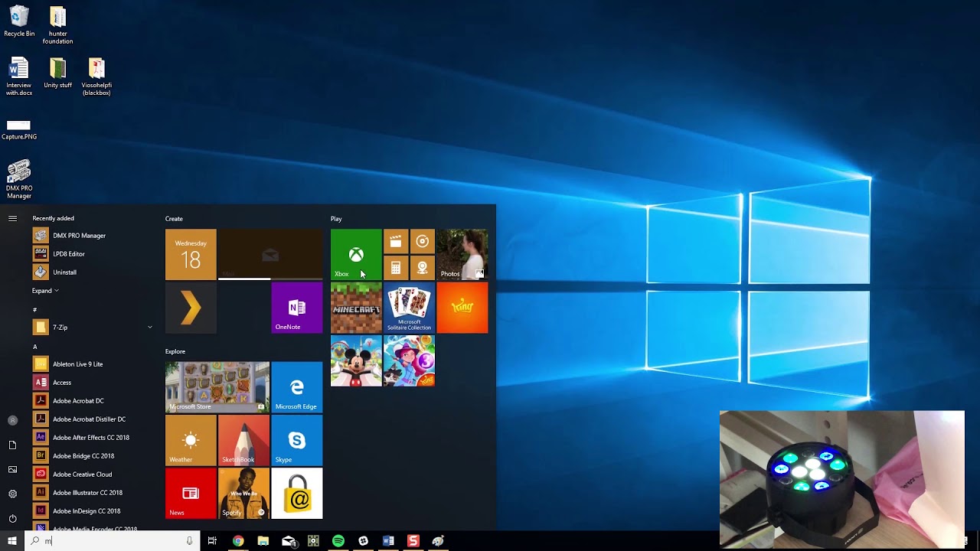Open Adobe Acrobat Distiller DC

[x=93, y=419]
